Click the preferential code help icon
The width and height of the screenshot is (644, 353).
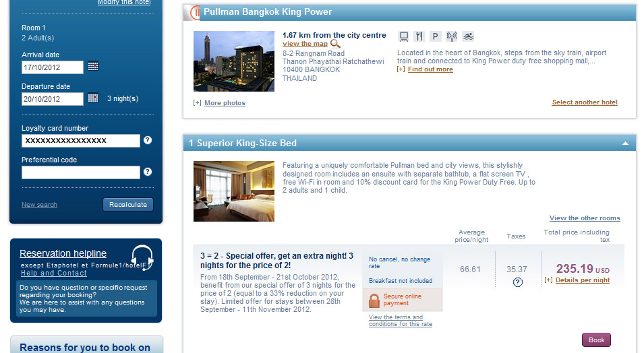tap(148, 172)
